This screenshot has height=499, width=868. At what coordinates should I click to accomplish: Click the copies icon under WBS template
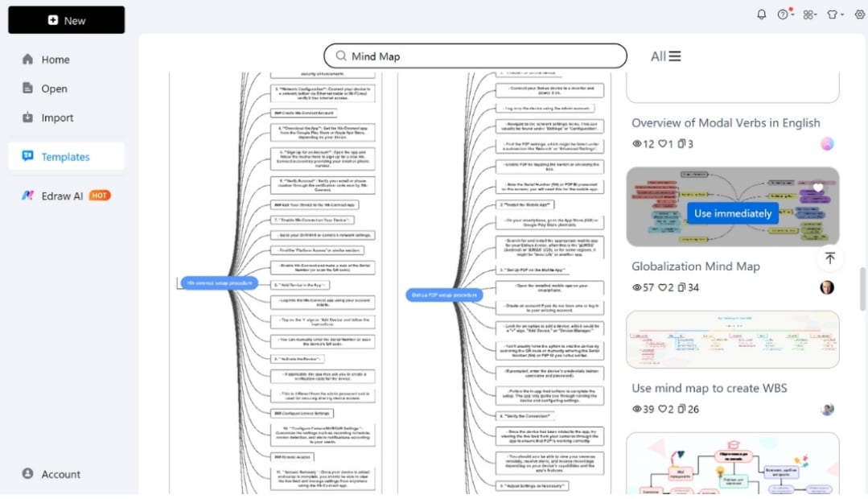coord(681,410)
